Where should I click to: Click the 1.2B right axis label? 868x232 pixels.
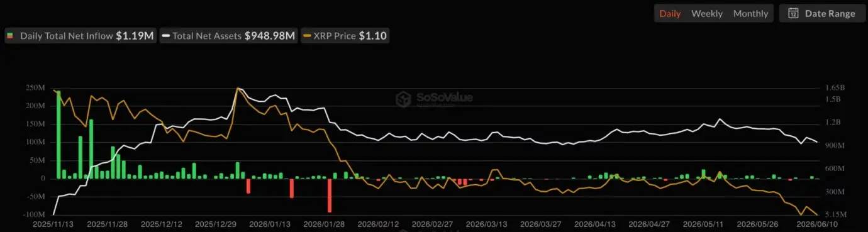point(834,122)
